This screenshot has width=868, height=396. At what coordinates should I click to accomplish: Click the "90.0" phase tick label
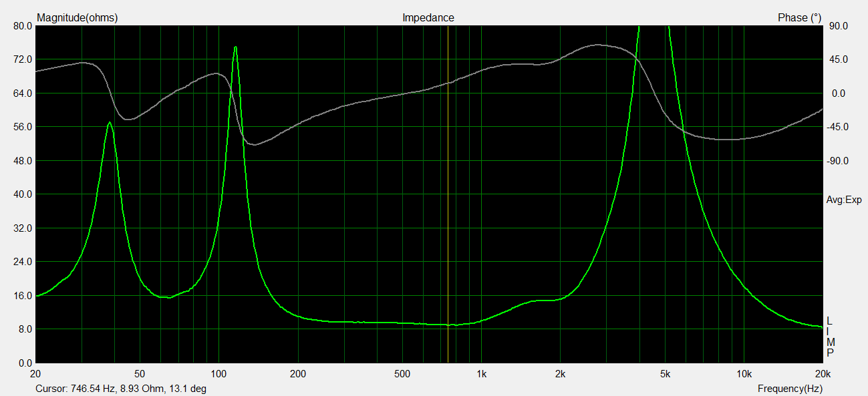[839, 26]
